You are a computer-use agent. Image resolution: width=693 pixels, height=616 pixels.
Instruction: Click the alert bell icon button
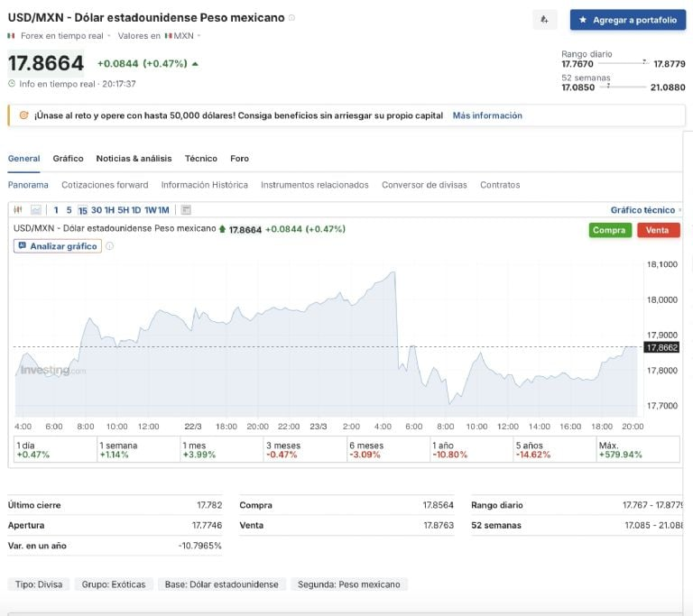coord(545,19)
